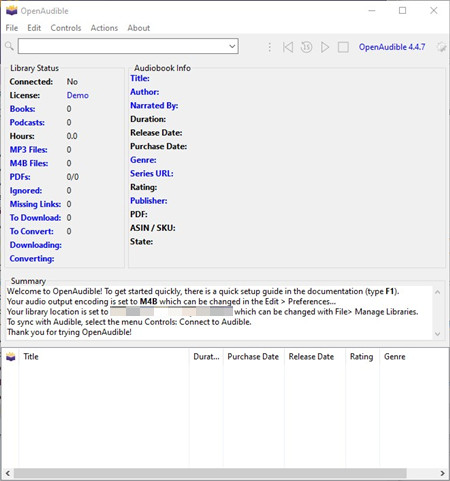Click the gear icon beside version
This screenshot has height=481, width=450.
pyautogui.click(x=441, y=47)
